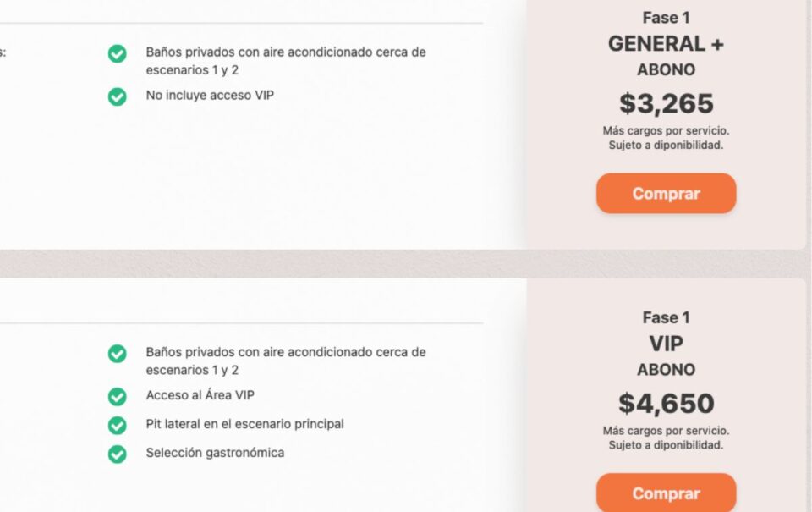812x512 pixels.
Task: Buy the VIP abono ticket
Action: pyautogui.click(x=666, y=493)
